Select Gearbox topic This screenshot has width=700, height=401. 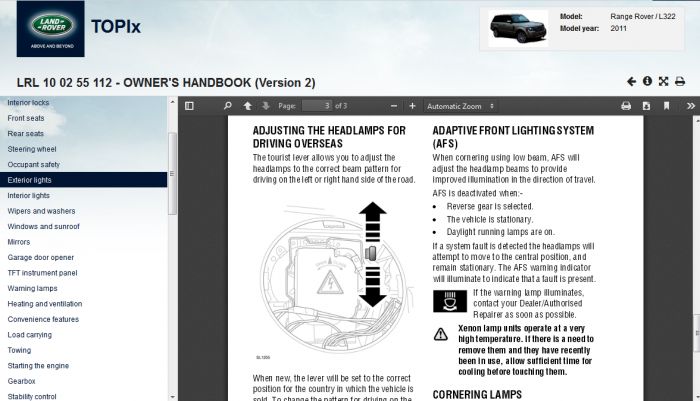(21, 381)
